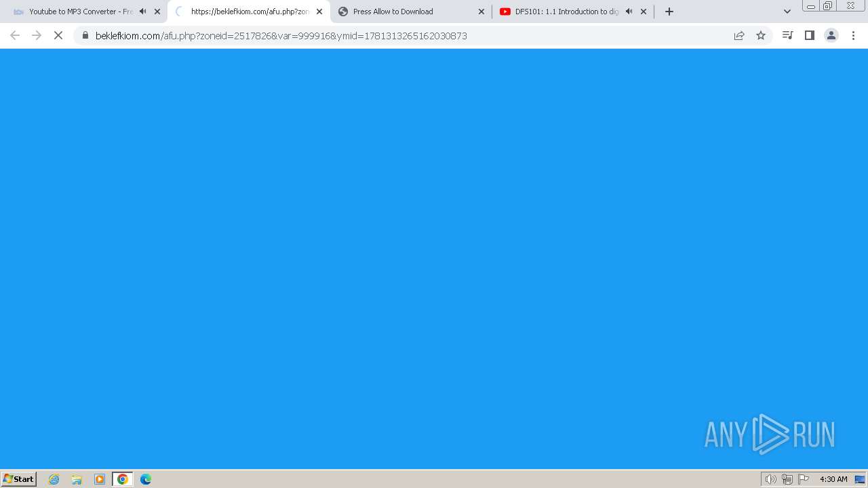Show the clock at 4:30 AM

tap(833, 479)
